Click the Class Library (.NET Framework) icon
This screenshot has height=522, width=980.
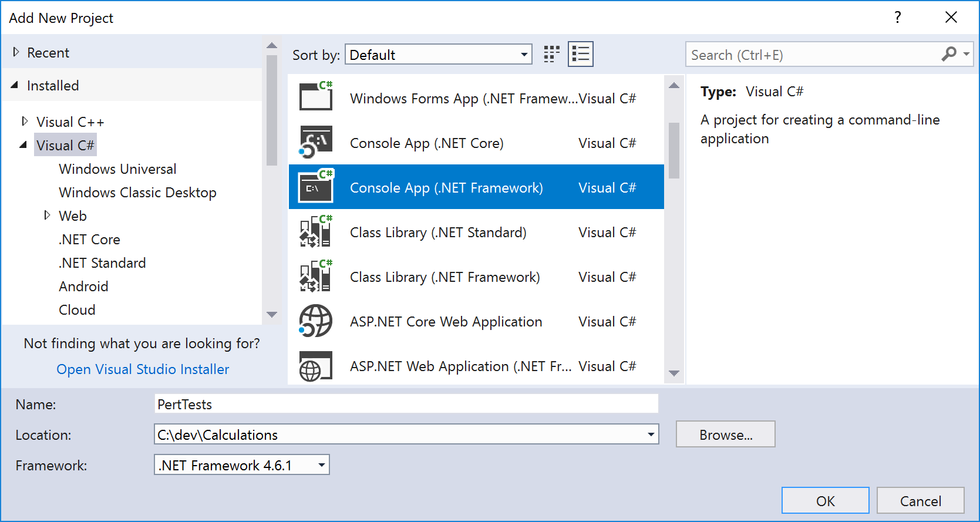(x=316, y=276)
